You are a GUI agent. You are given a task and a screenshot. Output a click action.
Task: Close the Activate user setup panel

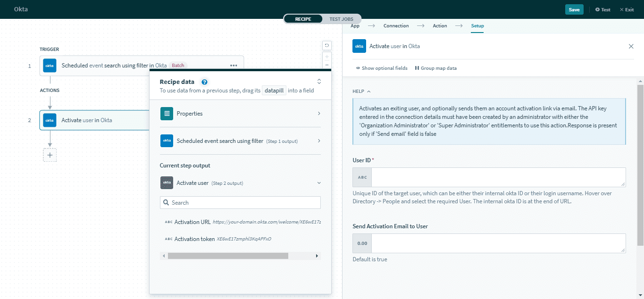631,46
